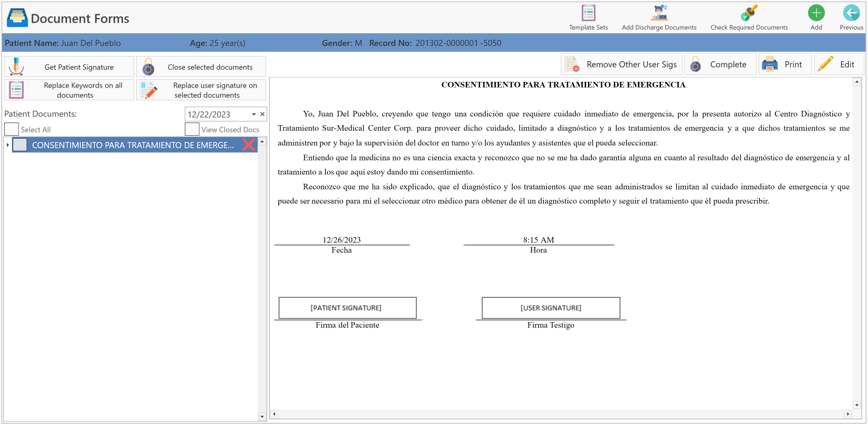868x424 pixels.
Task: Click the Gender: M text
Action: tap(342, 43)
